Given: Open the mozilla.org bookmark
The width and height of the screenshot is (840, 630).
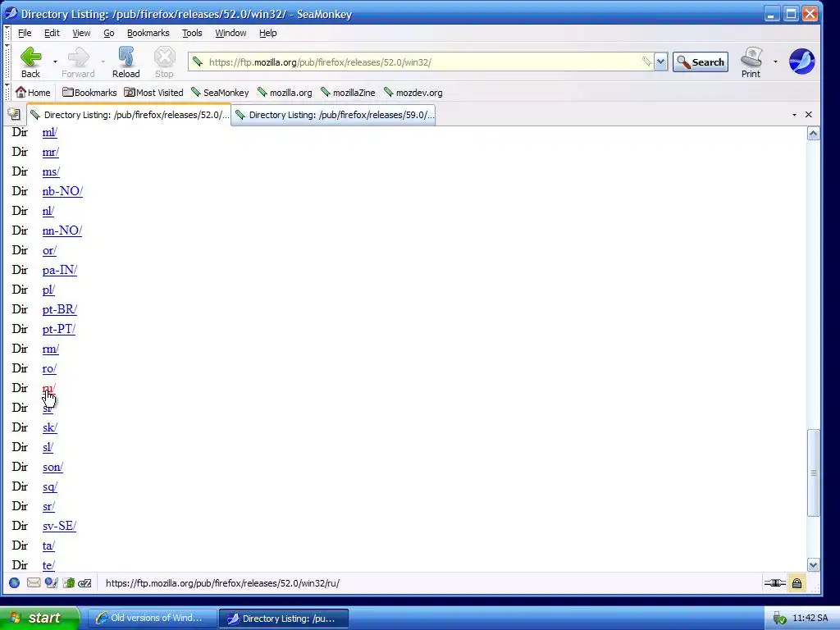Looking at the screenshot, I should pos(285,93).
